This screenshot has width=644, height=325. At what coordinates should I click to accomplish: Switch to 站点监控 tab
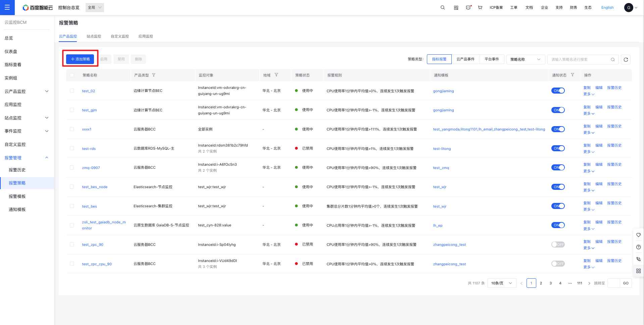94,36
